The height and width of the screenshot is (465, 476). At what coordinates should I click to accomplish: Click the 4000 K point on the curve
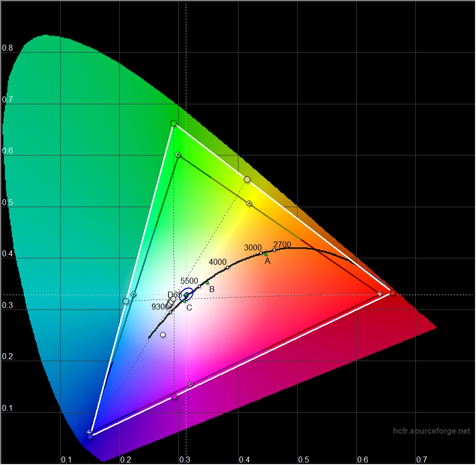(x=228, y=267)
